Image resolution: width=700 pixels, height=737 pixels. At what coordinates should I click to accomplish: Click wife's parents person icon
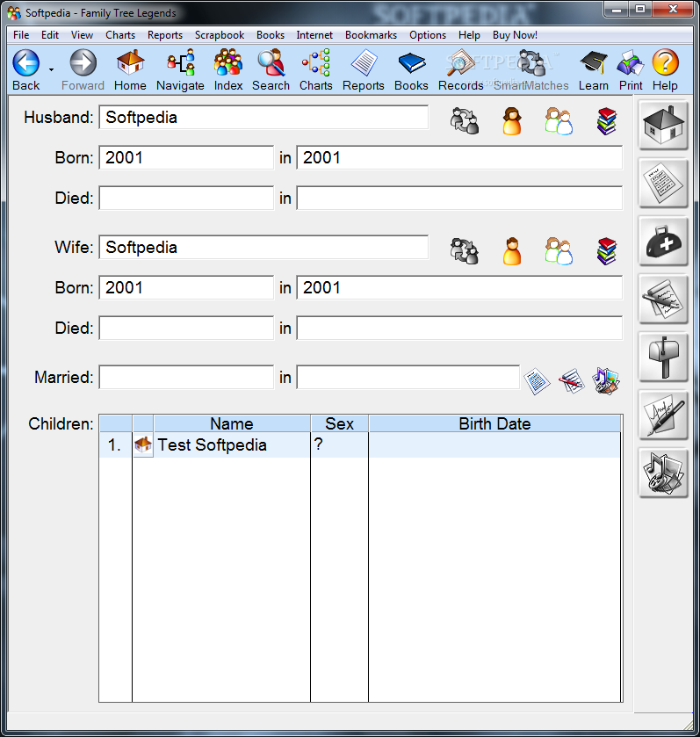pyautogui.click(x=512, y=251)
